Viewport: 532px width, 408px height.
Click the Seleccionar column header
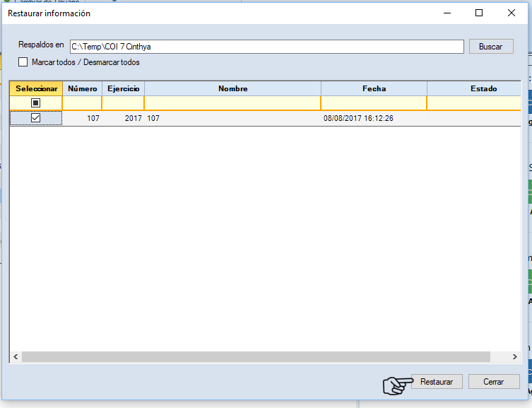tap(36, 88)
